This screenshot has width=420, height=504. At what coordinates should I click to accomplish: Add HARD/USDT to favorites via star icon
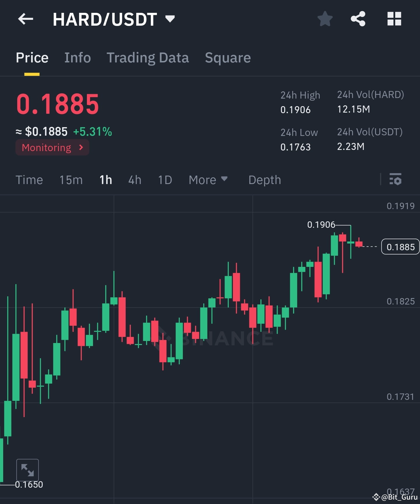[325, 19]
